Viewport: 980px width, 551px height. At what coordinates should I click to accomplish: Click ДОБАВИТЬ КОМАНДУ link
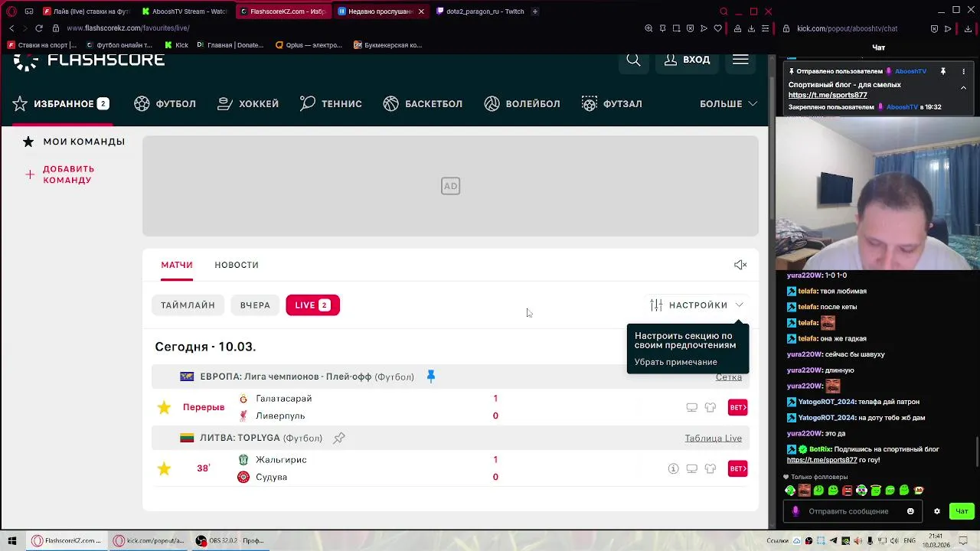pyautogui.click(x=68, y=174)
